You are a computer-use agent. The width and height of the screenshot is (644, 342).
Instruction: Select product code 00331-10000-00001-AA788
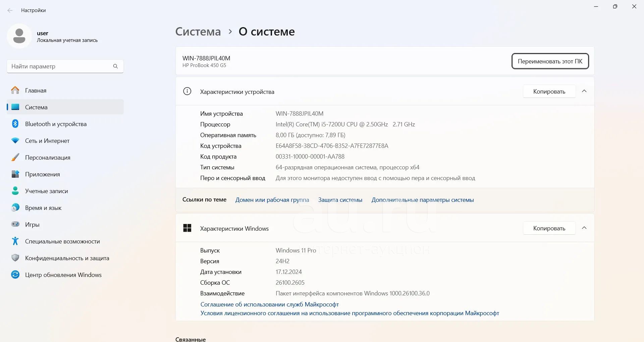click(x=310, y=157)
